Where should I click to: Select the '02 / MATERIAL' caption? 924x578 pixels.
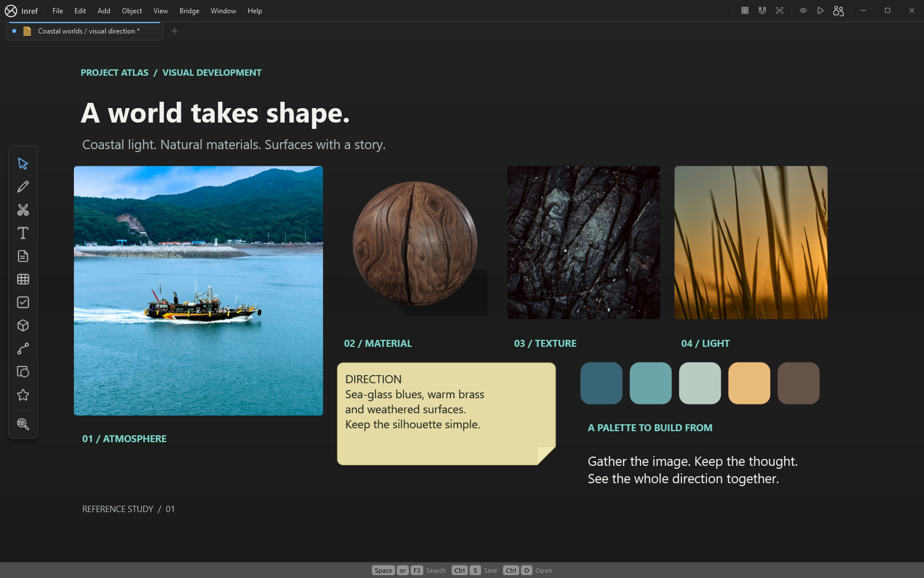tap(378, 343)
